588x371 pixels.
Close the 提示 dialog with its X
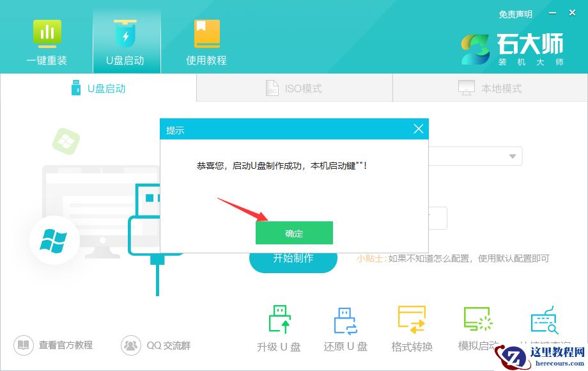pyautogui.click(x=419, y=129)
